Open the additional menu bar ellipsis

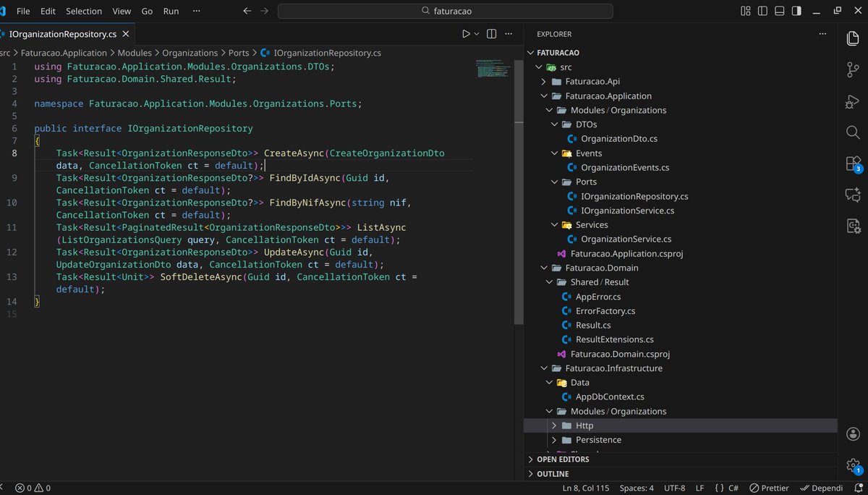pyautogui.click(x=196, y=11)
